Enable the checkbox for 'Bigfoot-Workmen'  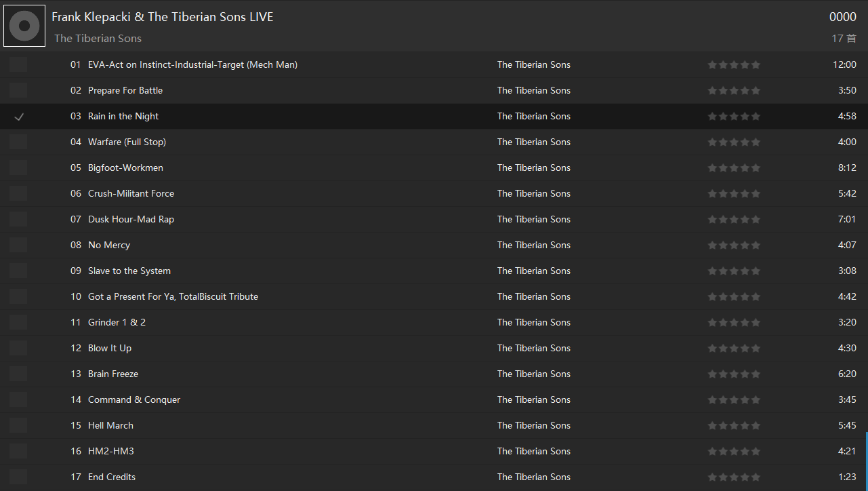click(19, 168)
